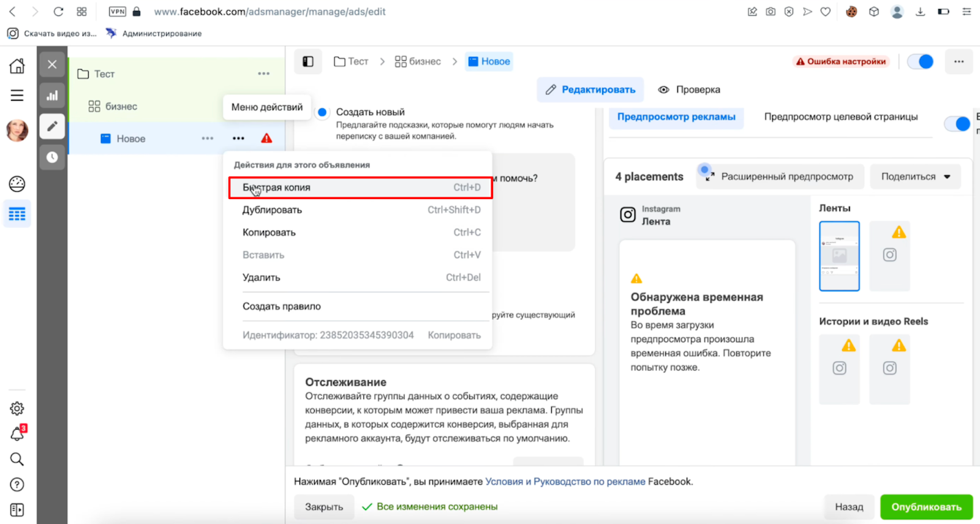The image size is (980, 524).
Task: Copy the ad identifier via Копировать link
Action: (454, 335)
